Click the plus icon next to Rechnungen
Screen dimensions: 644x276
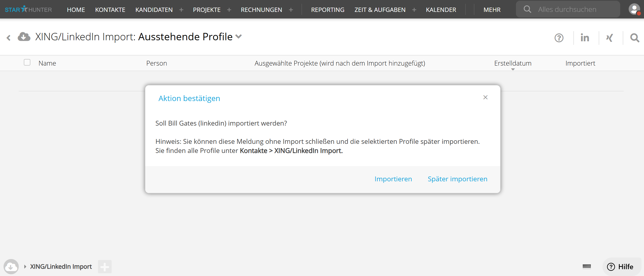(291, 10)
